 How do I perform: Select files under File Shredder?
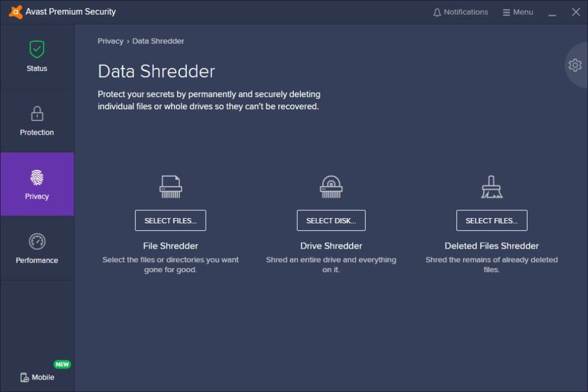171,220
